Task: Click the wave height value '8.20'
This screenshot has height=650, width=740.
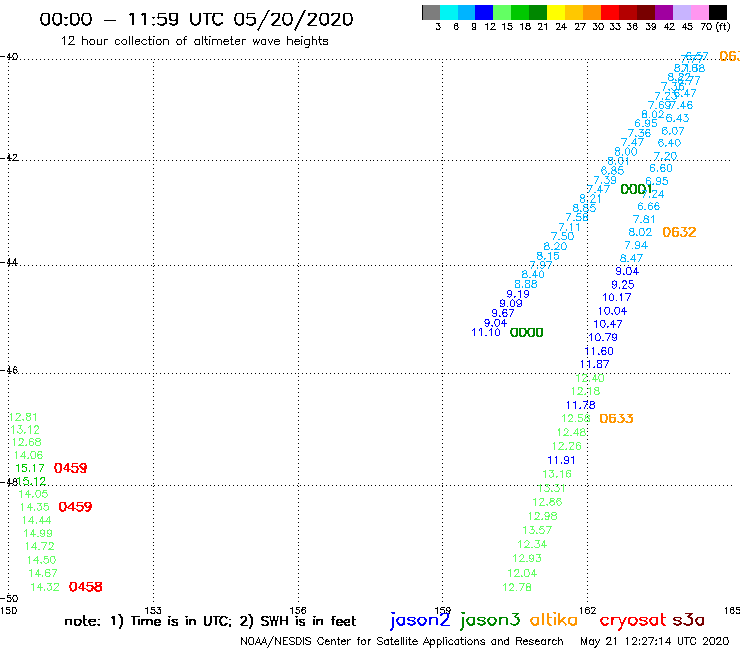Action: (x=555, y=246)
